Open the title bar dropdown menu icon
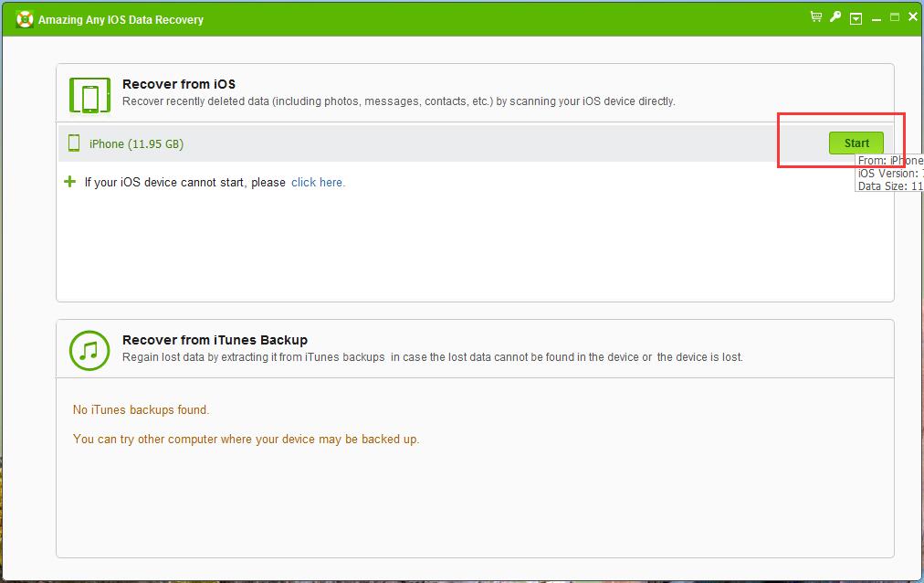This screenshot has width=924, height=583. click(856, 19)
